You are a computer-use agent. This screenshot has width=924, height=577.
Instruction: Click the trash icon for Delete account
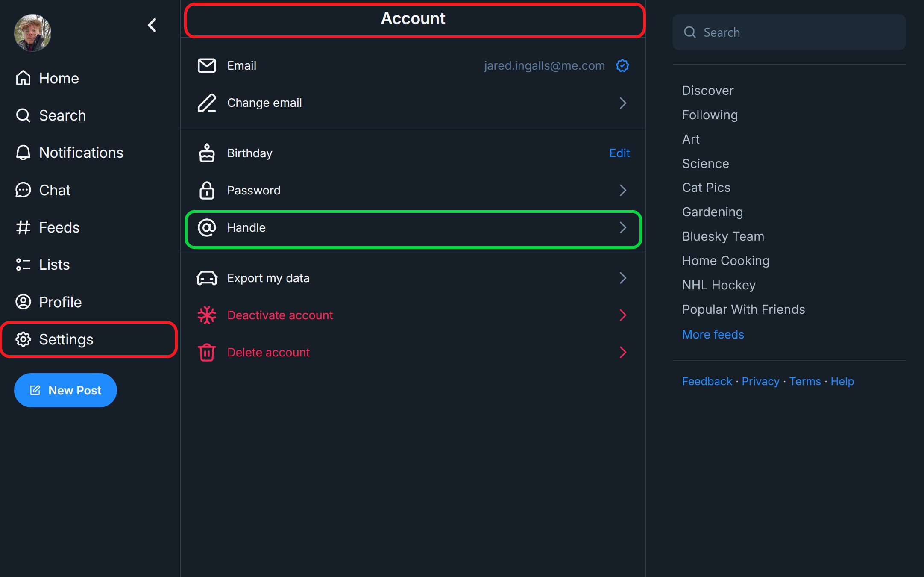[x=207, y=352]
